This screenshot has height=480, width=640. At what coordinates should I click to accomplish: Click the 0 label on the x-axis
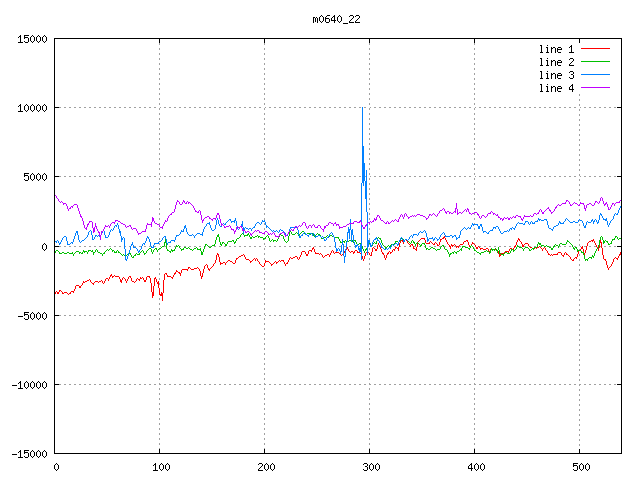click(55, 466)
